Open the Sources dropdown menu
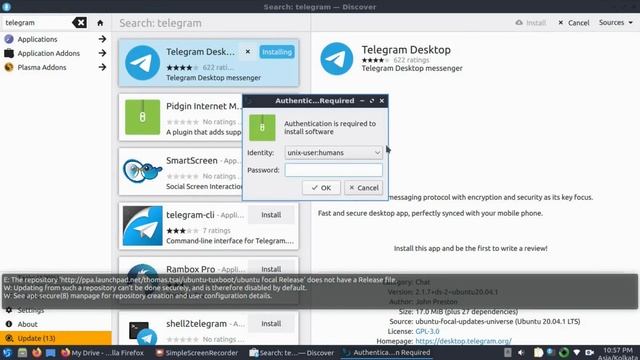This screenshot has height=360, width=640. (616, 22)
